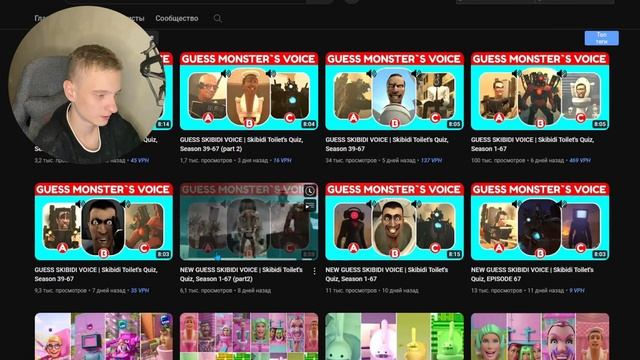Open title 'GUESS SKIBIDI VOICE... Season 1-67' 6 дней назад
This screenshot has width=640, height=360.
coord(532,144)
